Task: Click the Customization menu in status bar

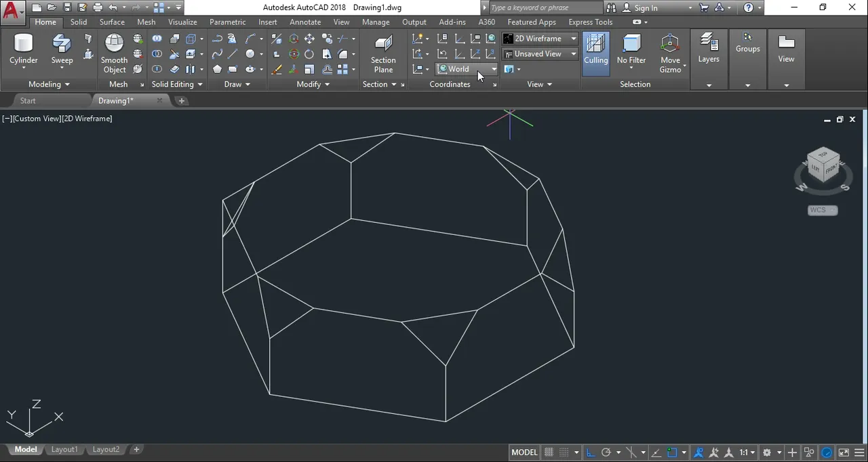Action: point(859,453)
